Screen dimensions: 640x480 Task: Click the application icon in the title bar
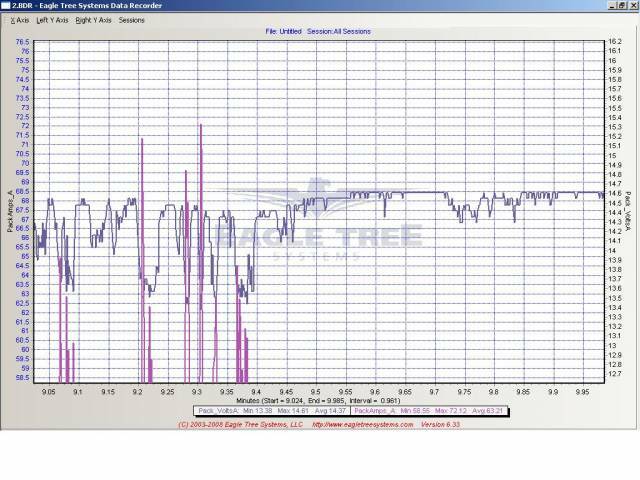click(x=7, y=6)
